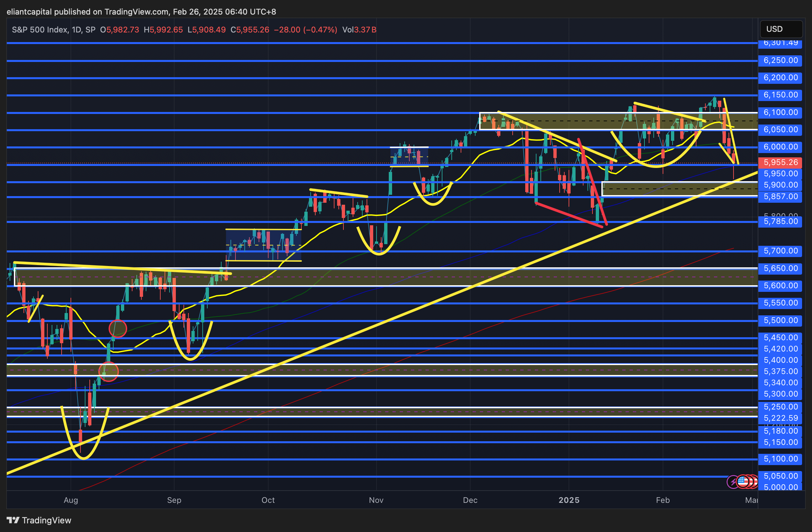This screenshot has width=812, height=532.
Task: Click the Aug label on time axis
Action: (x=71, y=500)
